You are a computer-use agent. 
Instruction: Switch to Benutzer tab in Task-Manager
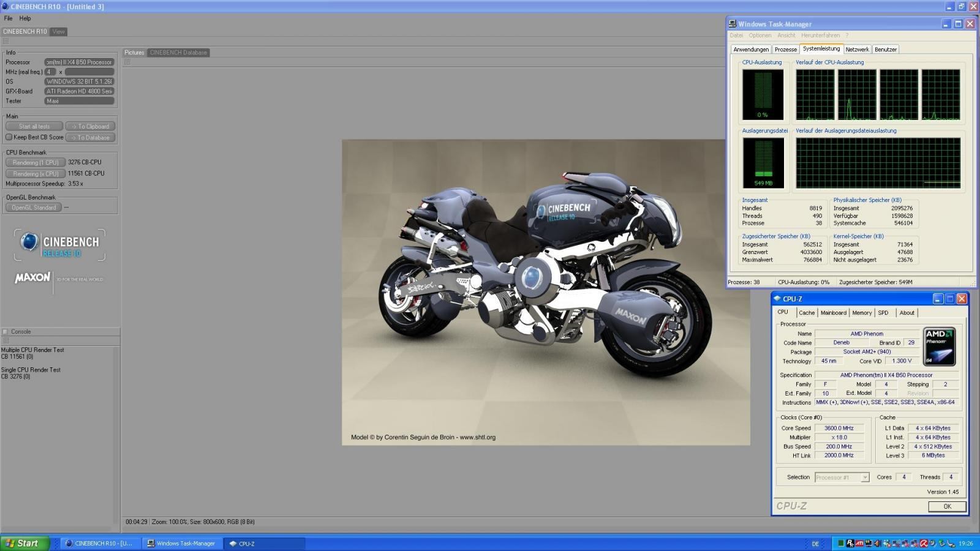pos(885,50)
